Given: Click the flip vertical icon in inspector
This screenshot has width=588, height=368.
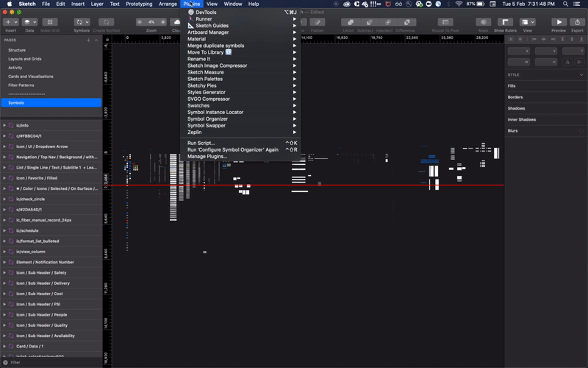Looking at the screenshot, I should [579, 62].
